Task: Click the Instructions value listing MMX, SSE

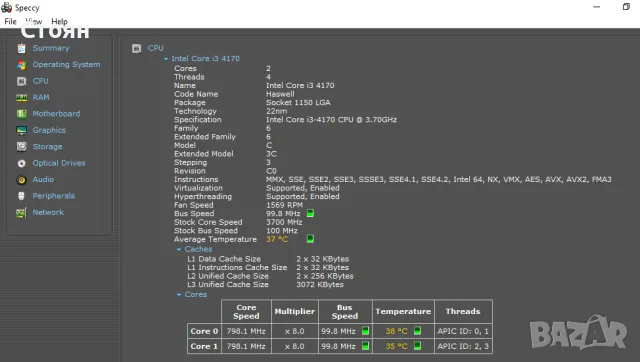Action: [439, 179]
